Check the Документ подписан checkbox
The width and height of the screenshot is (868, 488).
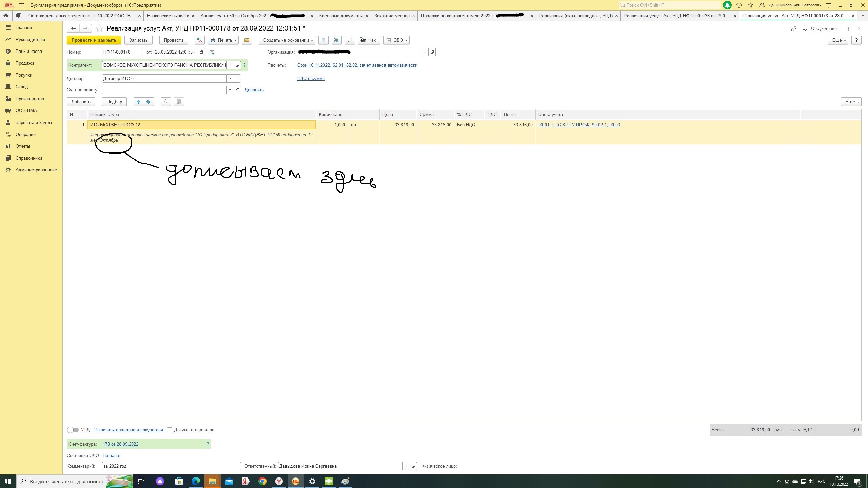click(x=170, y=430)
